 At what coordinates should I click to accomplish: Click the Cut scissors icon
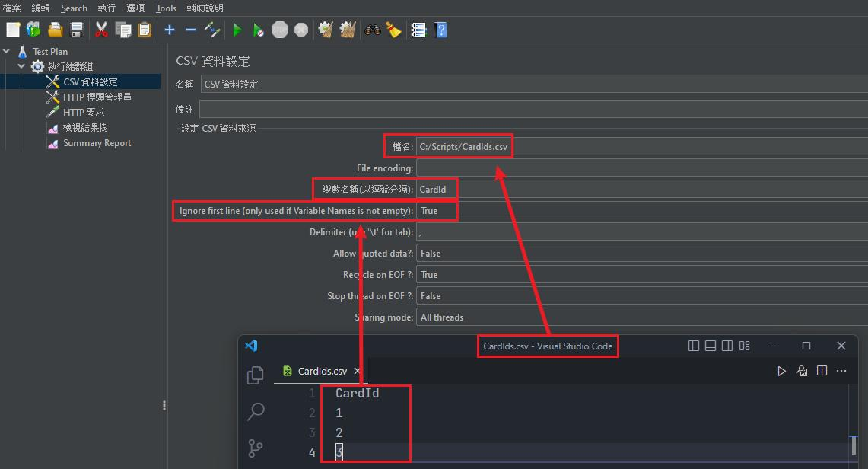pyautogui.click(x=101, y=30)
